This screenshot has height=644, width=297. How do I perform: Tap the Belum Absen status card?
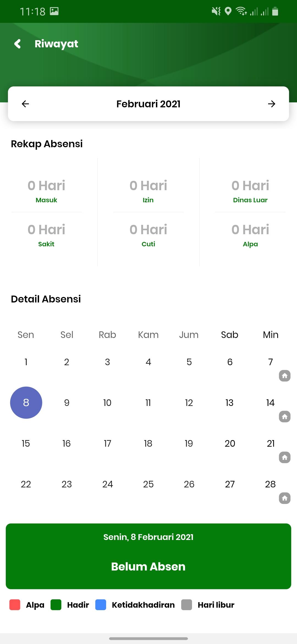[148, 556]
